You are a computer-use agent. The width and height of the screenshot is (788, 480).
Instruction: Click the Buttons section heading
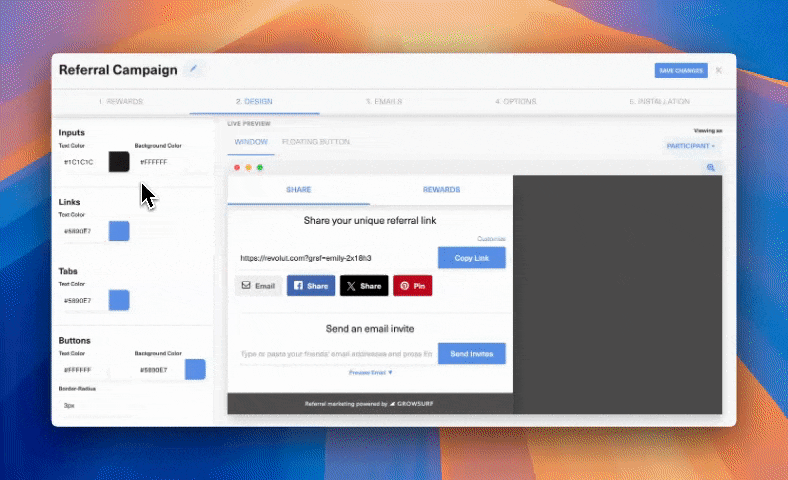[x=74, y=340]
